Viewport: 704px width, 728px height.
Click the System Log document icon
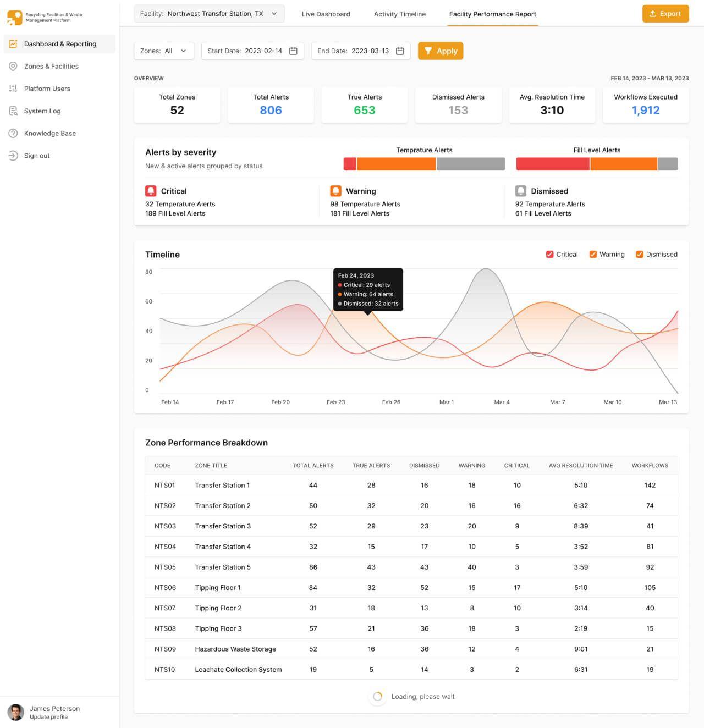pos(13,111)
